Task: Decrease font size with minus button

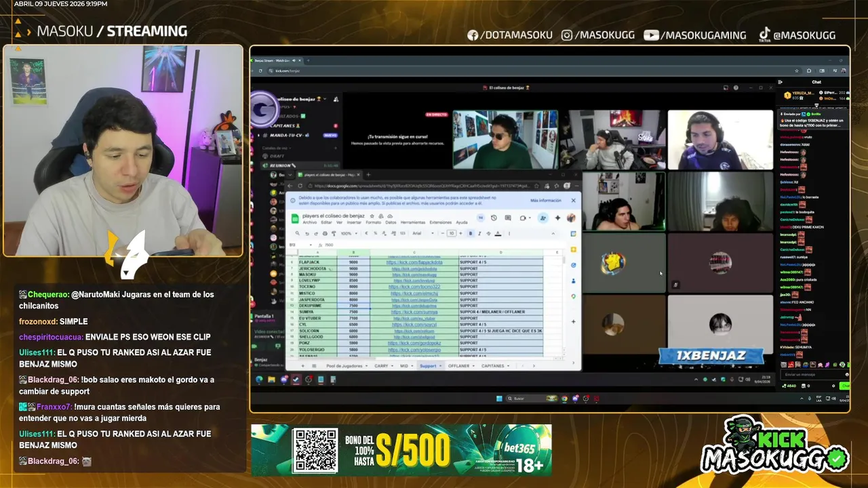Action: (443, 233)
